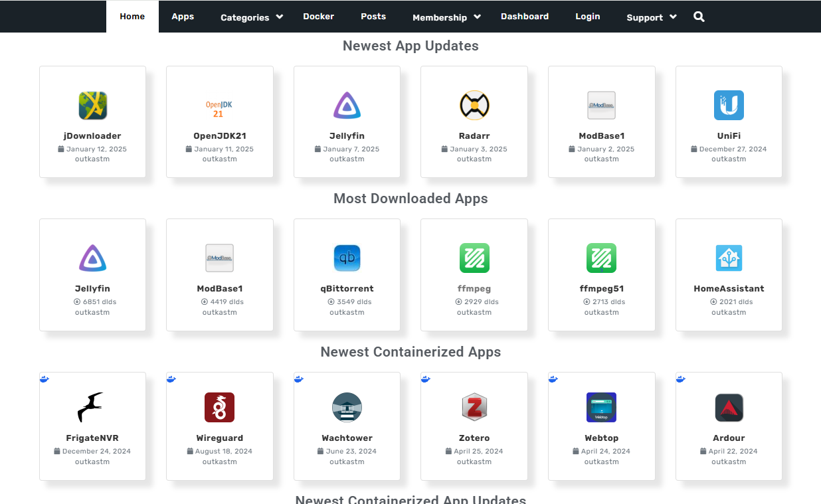Open the HomeAssistant app icon
The image size is (821, 504).
click(x=729, y=258)
